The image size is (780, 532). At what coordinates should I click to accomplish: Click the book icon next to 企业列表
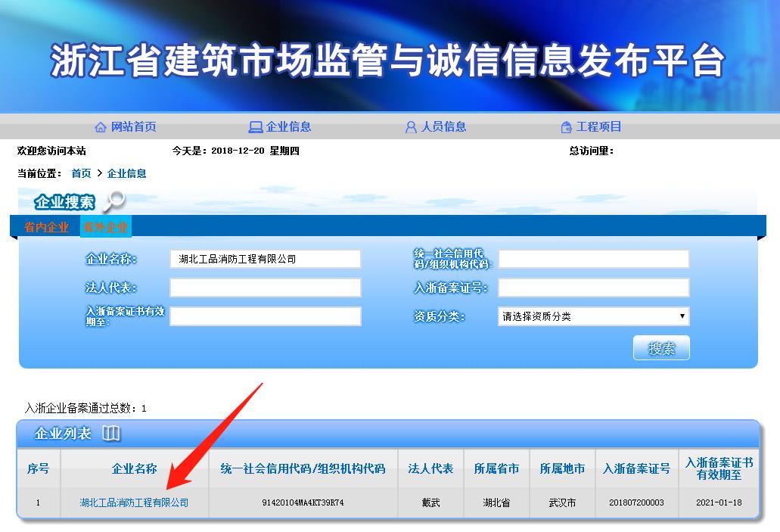[x=111, y=433]
